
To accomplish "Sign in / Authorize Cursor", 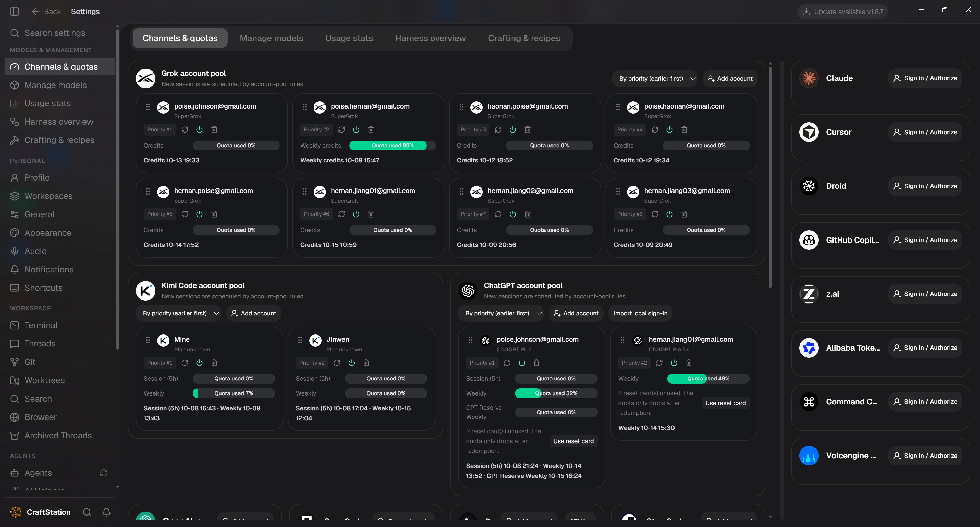I will (x=925, y=132).
